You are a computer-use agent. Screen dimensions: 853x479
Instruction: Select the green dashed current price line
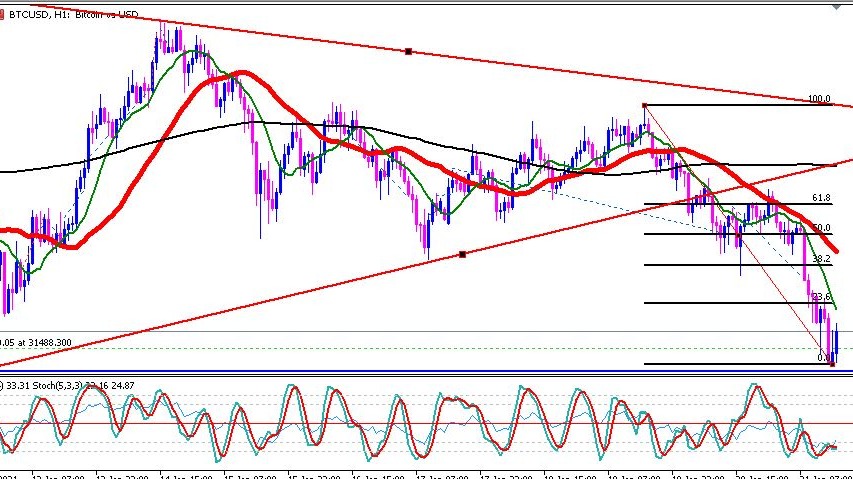426,349
